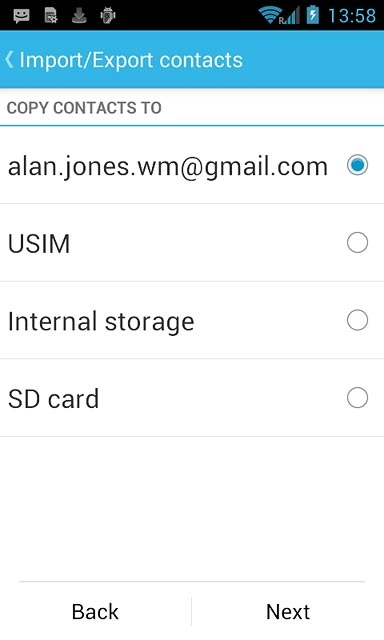
Task: Tap the mobile signal strength icon
Action: pyautogui.click(x=290, y=16)
